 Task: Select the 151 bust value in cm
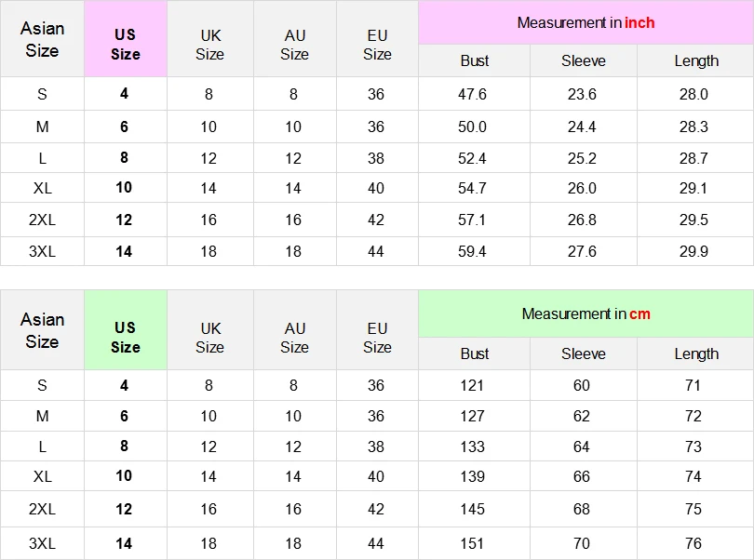473,543
